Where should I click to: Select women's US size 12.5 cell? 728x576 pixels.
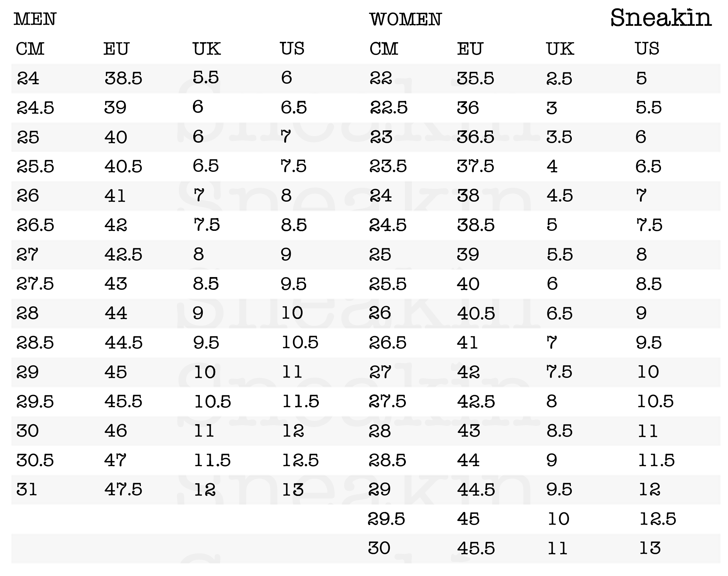[658, 519]
